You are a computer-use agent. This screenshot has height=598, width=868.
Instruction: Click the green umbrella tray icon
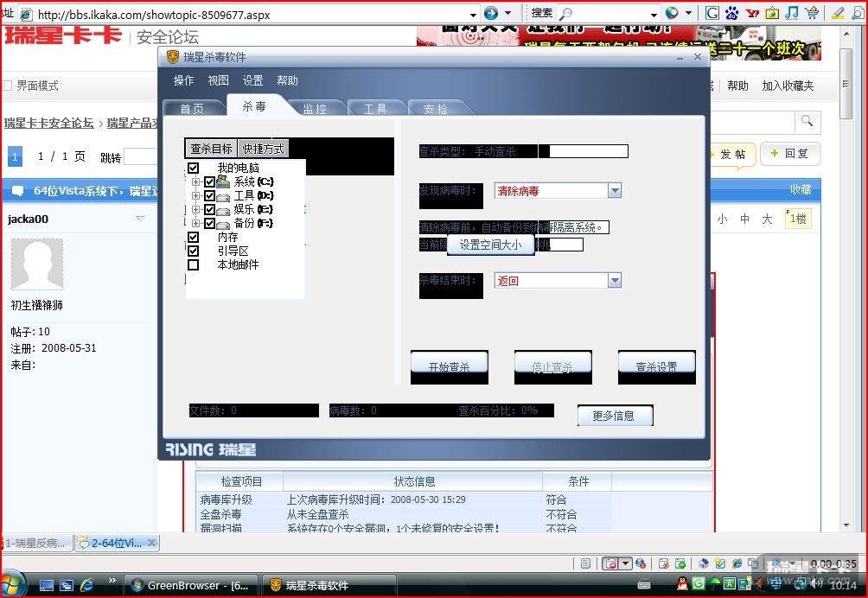pyautogui.click(x=715, y=583)
